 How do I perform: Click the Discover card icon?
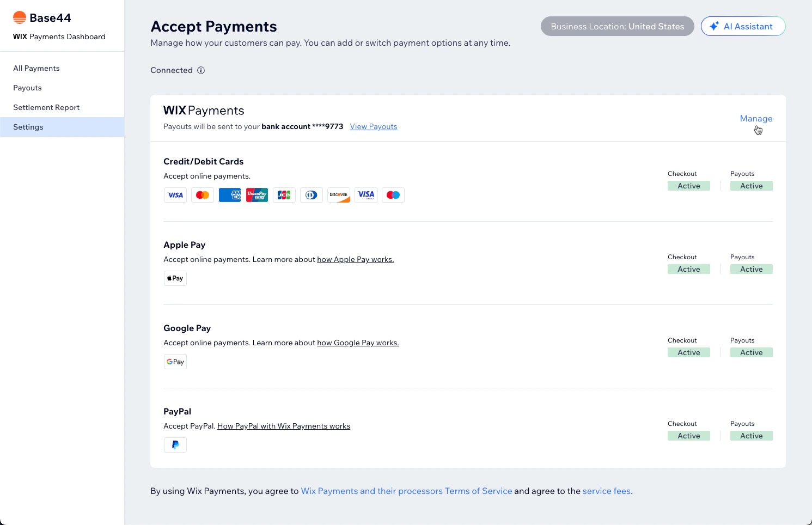tap(338, 194)
